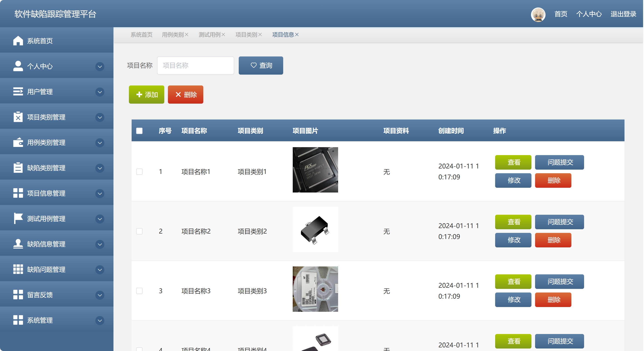Click the list icon for 用户管理
The width and height of the screenshot is (644, 351).
click(18, 91)
